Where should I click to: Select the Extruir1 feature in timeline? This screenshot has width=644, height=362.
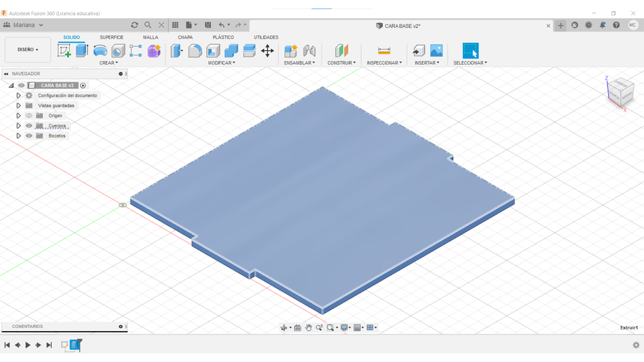pos(75,345)
